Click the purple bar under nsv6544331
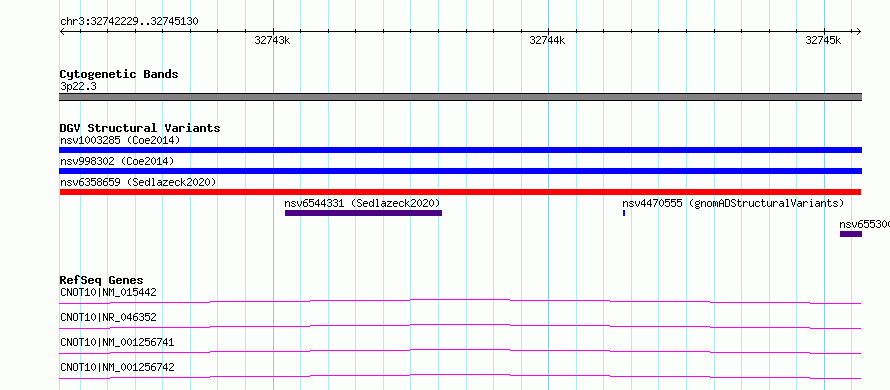Image resolution: width=890 pixels, height=390 pixels. 363,213
